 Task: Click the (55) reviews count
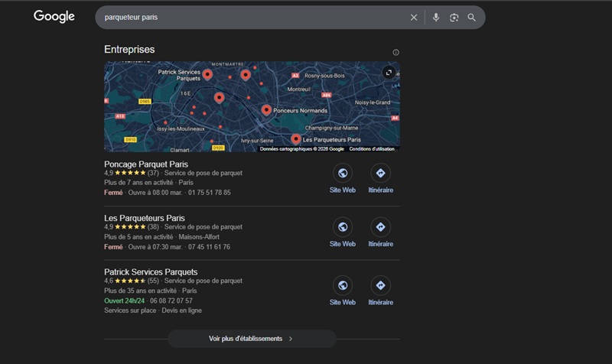[153, 281]
